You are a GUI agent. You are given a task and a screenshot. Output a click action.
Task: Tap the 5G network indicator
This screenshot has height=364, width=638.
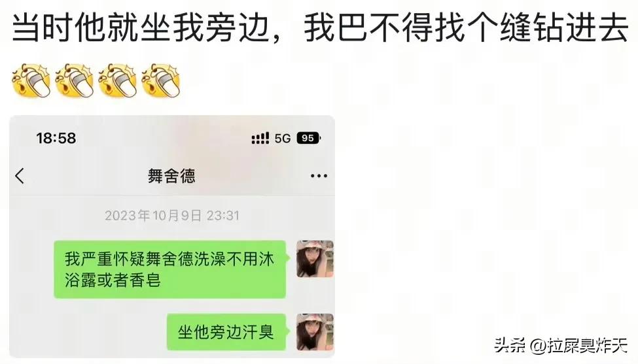coord(283,139)
